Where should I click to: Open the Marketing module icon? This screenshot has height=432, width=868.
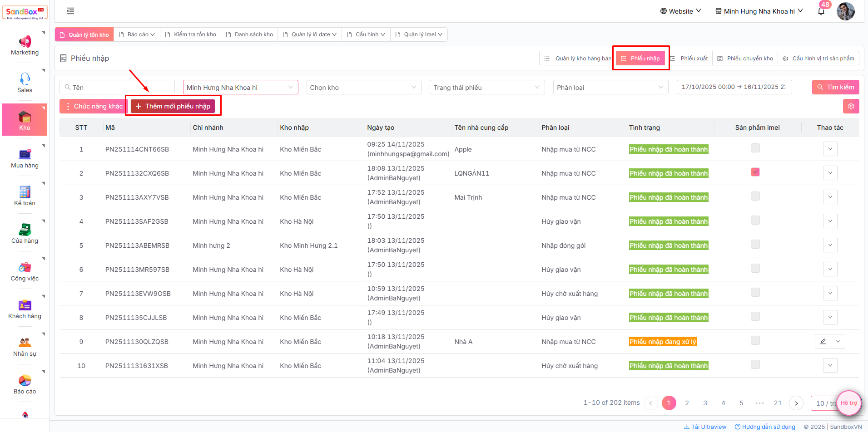click(25, 42)
